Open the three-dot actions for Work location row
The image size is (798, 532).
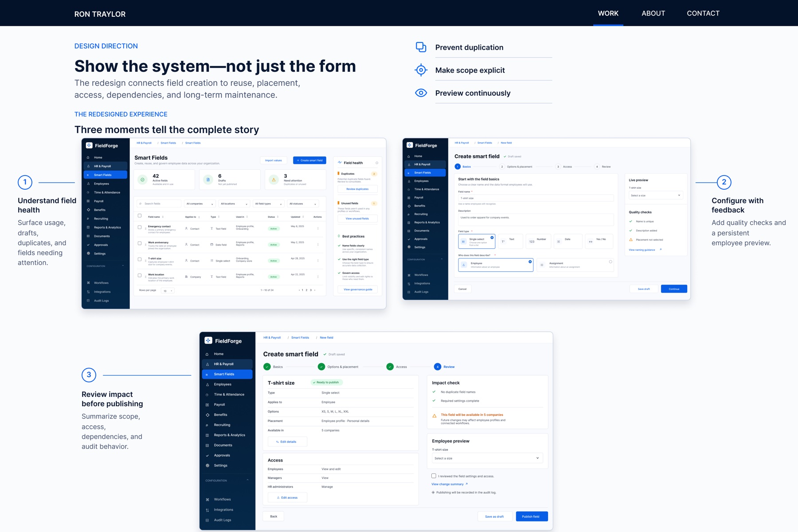point(318,277)
